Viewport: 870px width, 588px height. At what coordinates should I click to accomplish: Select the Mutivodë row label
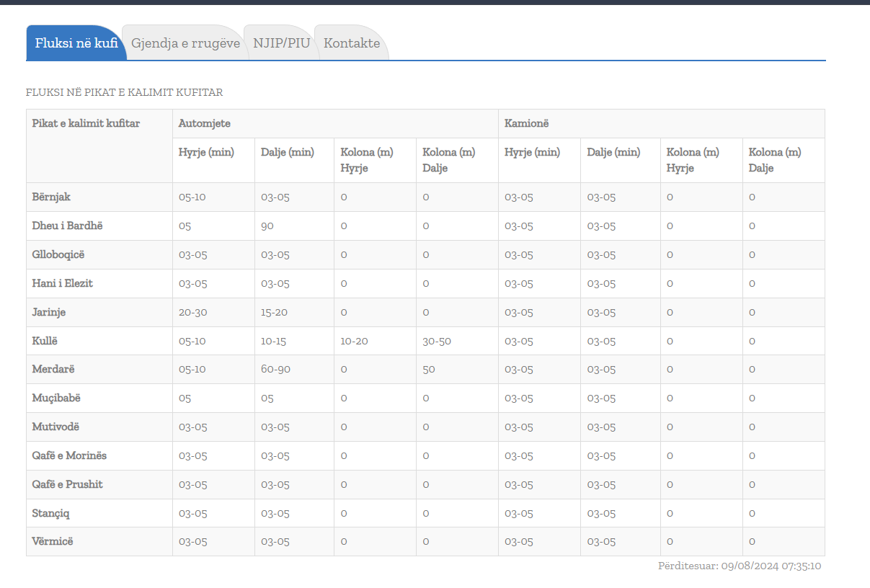[56, 427]
